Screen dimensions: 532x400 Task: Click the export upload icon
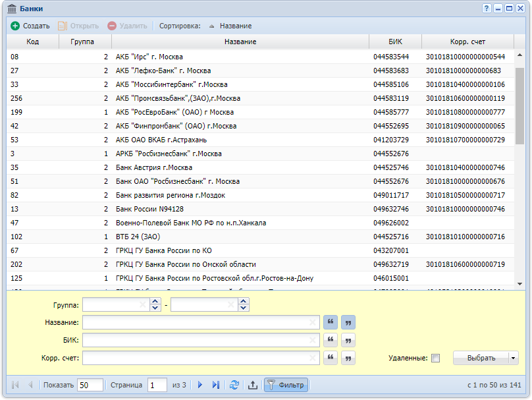(252, 385)
